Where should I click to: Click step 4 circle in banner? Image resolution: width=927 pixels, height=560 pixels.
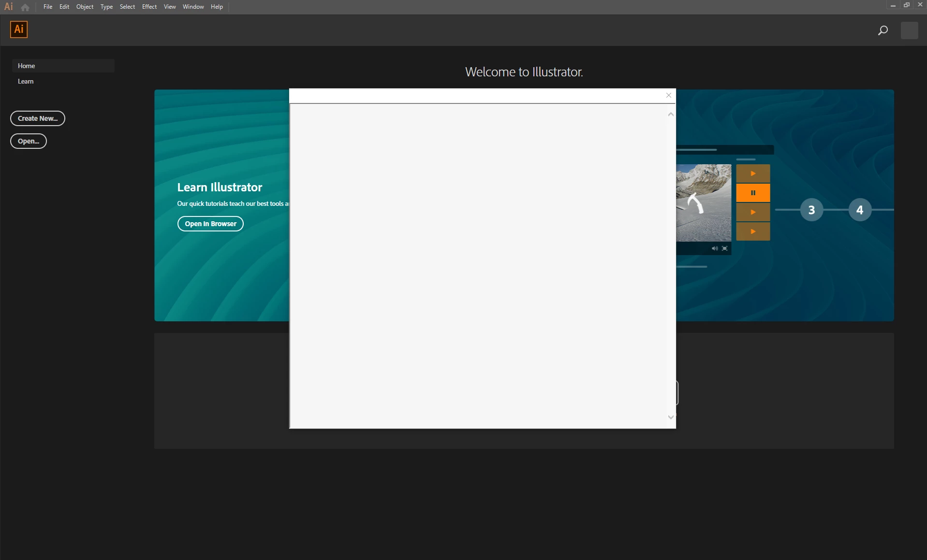(860, 210)
